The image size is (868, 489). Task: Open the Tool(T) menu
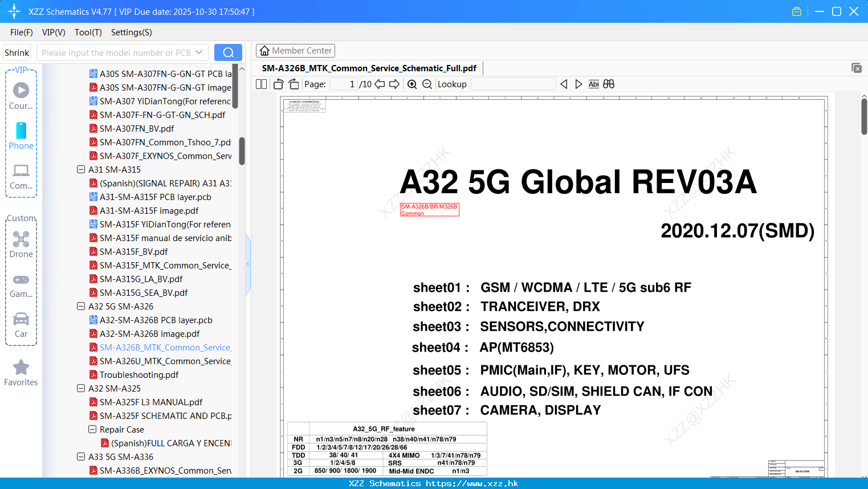(88, 32)
